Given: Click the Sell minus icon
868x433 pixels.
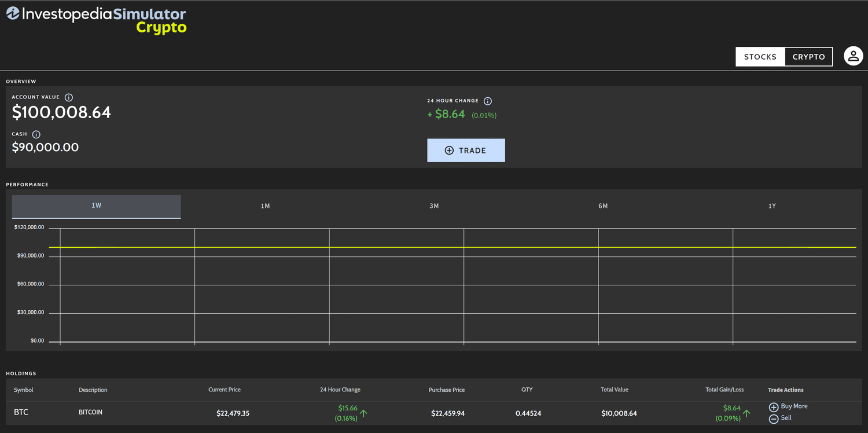Looking at the screenshot, I should (774, 419).
